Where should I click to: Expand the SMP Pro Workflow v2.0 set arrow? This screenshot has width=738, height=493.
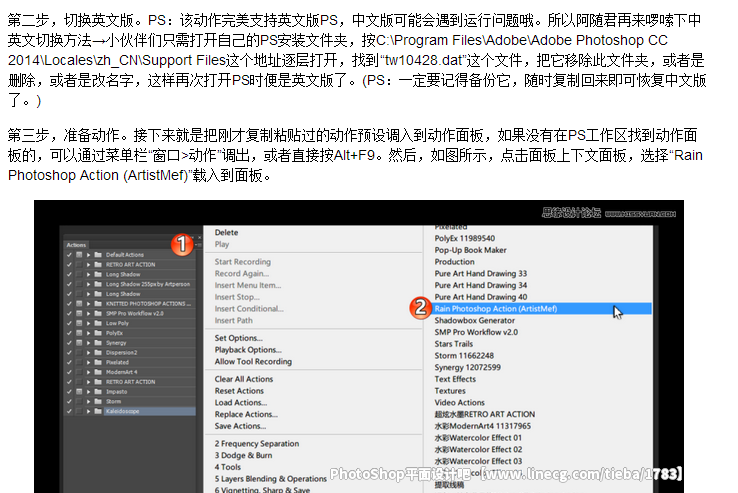pos(88,314)
